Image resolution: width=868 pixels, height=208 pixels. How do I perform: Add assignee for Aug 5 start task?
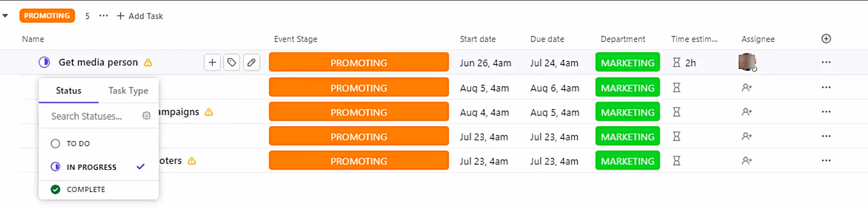pos(747,88)
